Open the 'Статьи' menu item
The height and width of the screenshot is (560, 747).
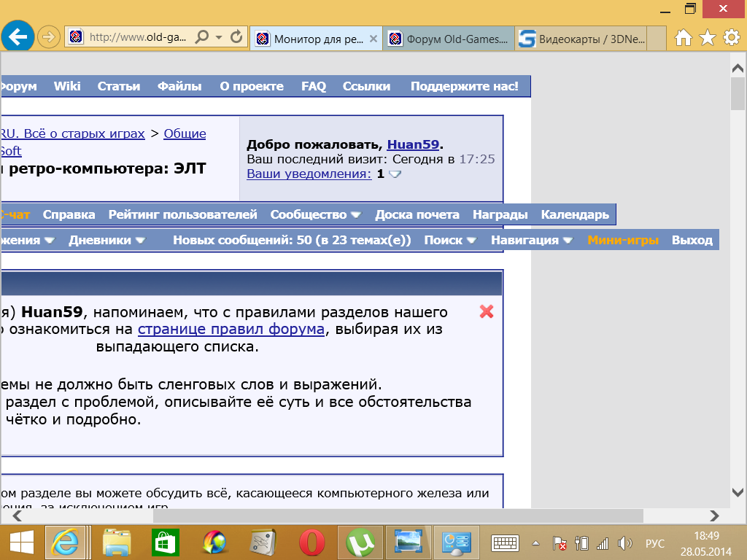(119, 86)
